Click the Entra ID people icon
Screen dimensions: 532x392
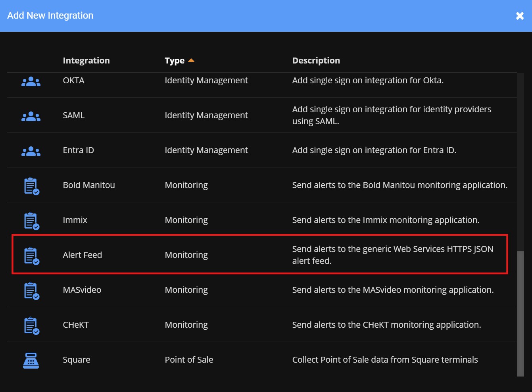pyautogui.click(x=31, y=152)
